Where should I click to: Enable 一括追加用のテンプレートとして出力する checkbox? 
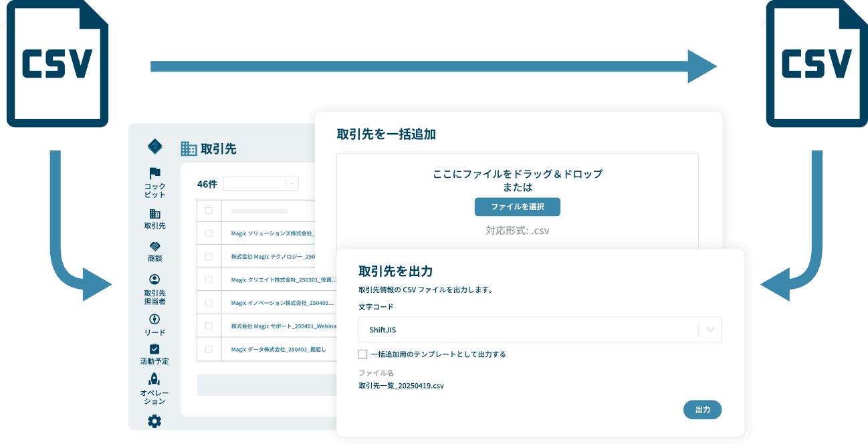pyautogui.click(x=363, y=354)
